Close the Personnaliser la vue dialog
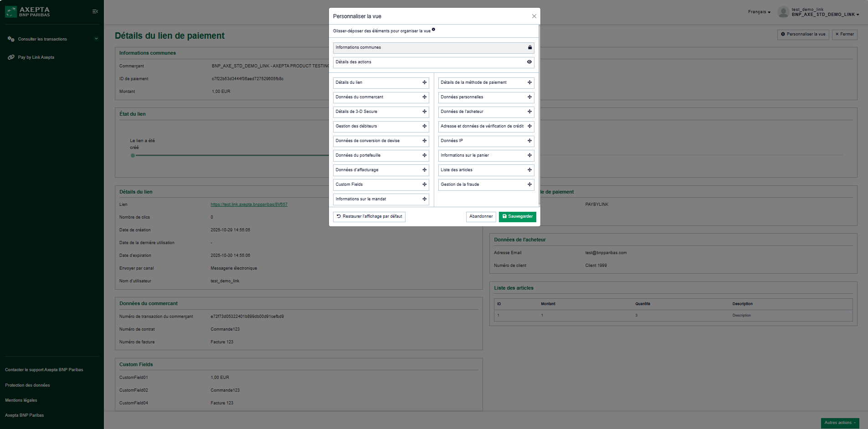 [534, 16]
